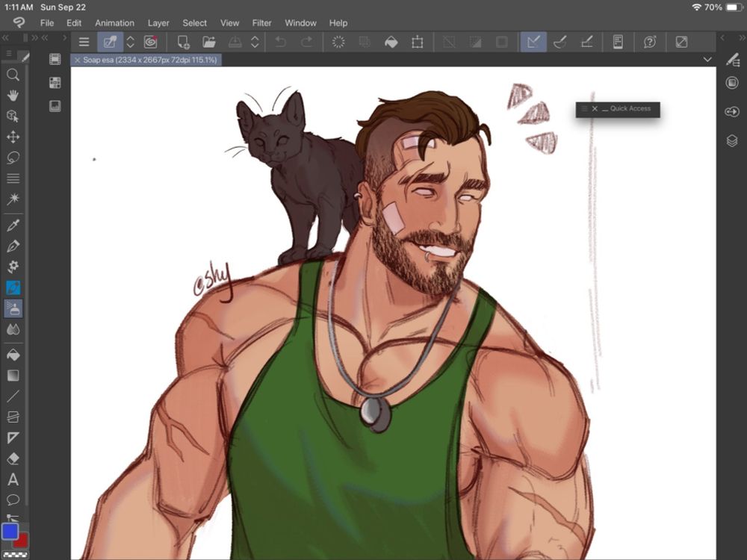
Task: Choose the red sub color swatch
Action: pyautogui.click(x=22, y=541)
